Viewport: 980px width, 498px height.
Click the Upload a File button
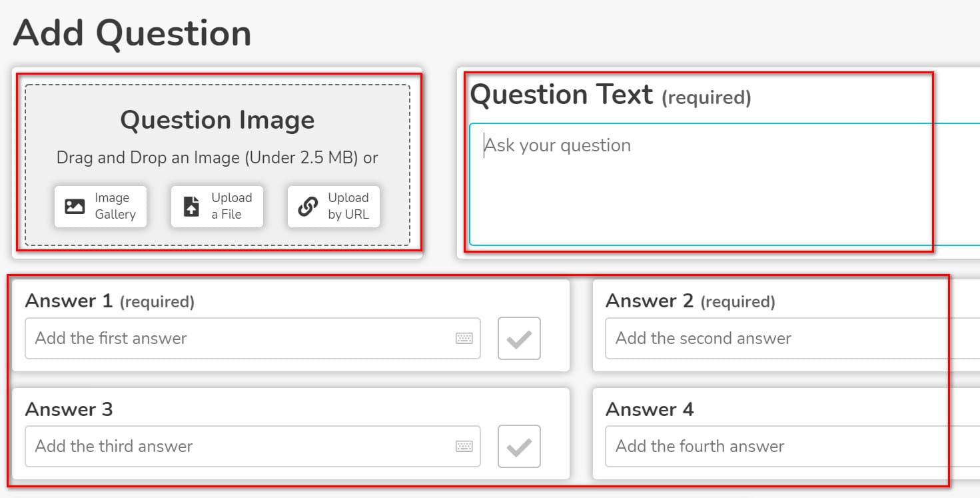tap(217, 207)
